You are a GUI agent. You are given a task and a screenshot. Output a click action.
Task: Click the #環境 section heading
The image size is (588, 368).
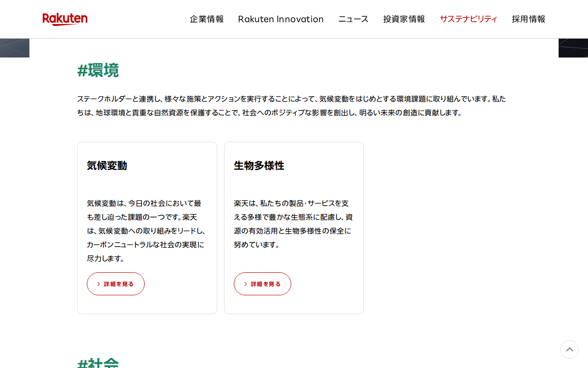[98, 71]
